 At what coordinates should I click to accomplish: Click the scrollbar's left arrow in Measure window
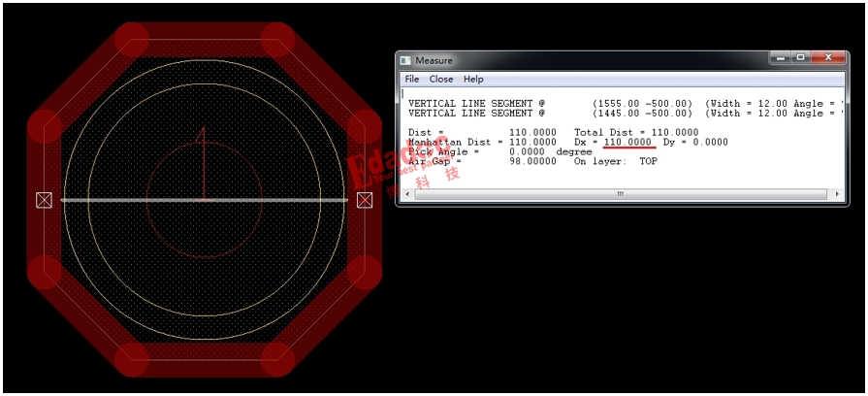click(408, 194)
